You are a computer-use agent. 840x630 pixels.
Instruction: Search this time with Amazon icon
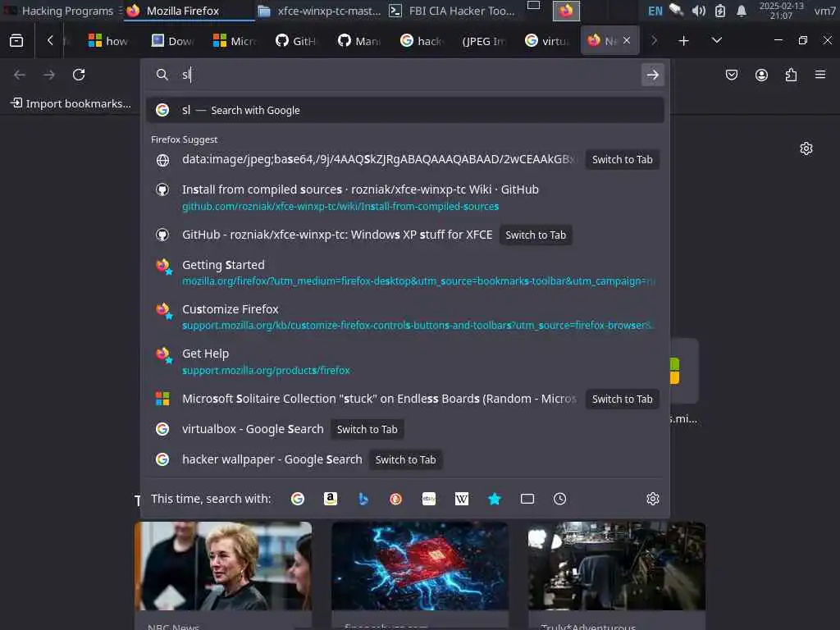coord(331,499)
